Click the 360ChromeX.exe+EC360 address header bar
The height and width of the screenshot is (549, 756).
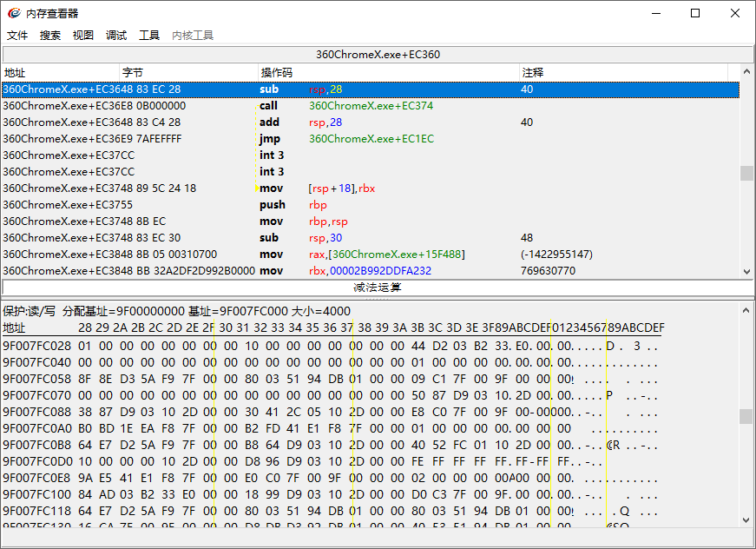(378, 55)
